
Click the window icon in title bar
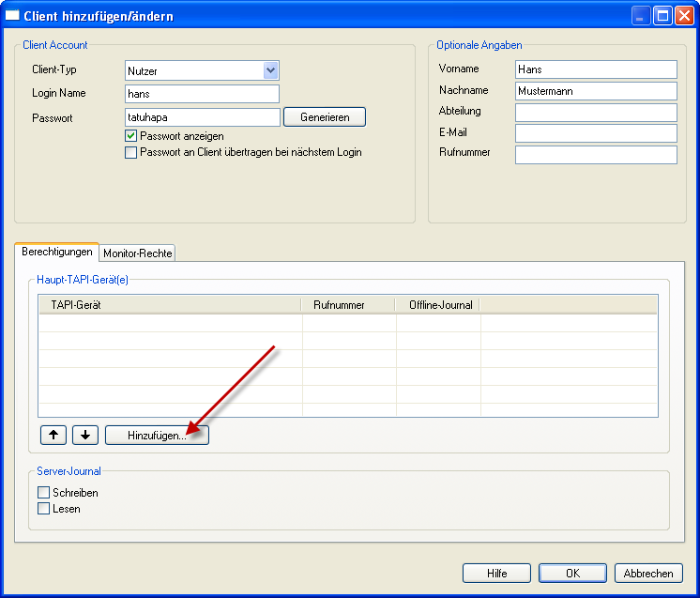[14, 16]
